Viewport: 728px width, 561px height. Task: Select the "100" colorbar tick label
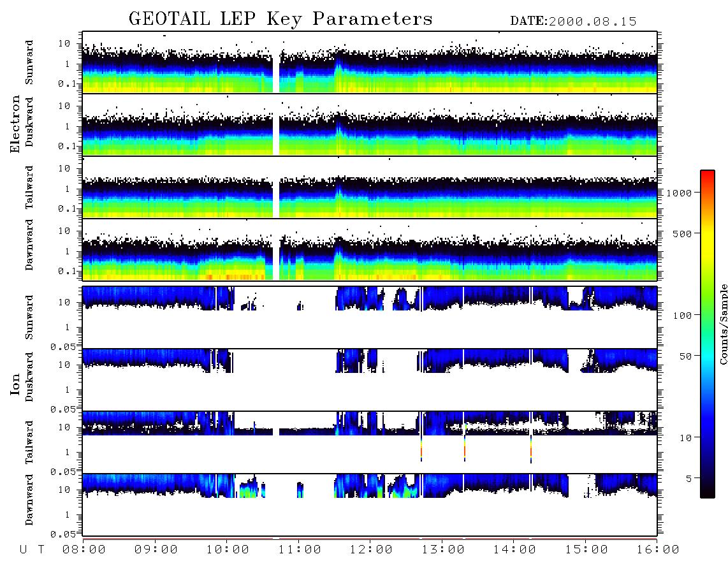click(x=682, y=316)
